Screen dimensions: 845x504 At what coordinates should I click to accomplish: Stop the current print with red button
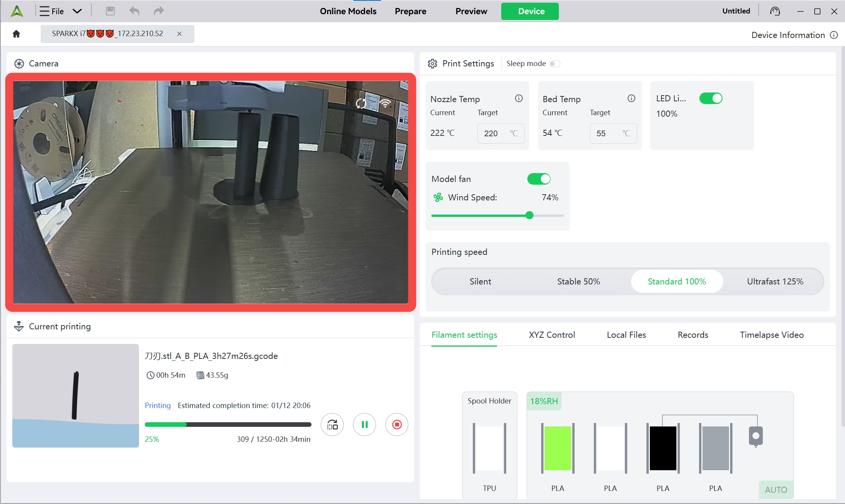pos(396,425)
